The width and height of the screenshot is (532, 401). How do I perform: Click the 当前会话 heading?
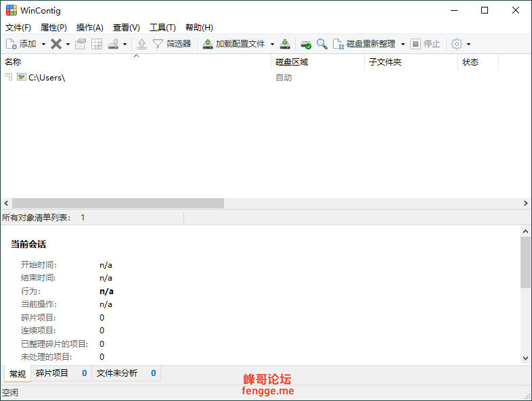click(28, 244)
